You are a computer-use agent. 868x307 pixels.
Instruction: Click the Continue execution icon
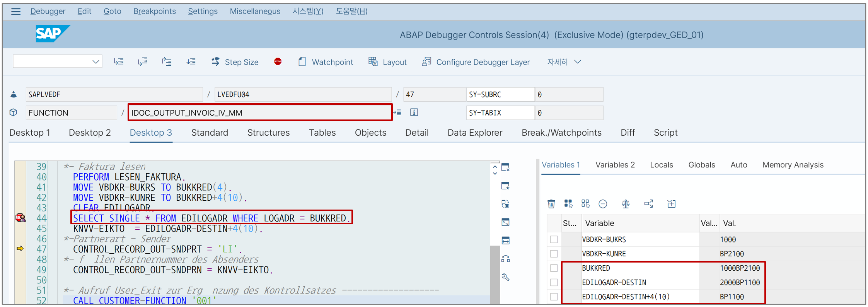pos(191,61)
